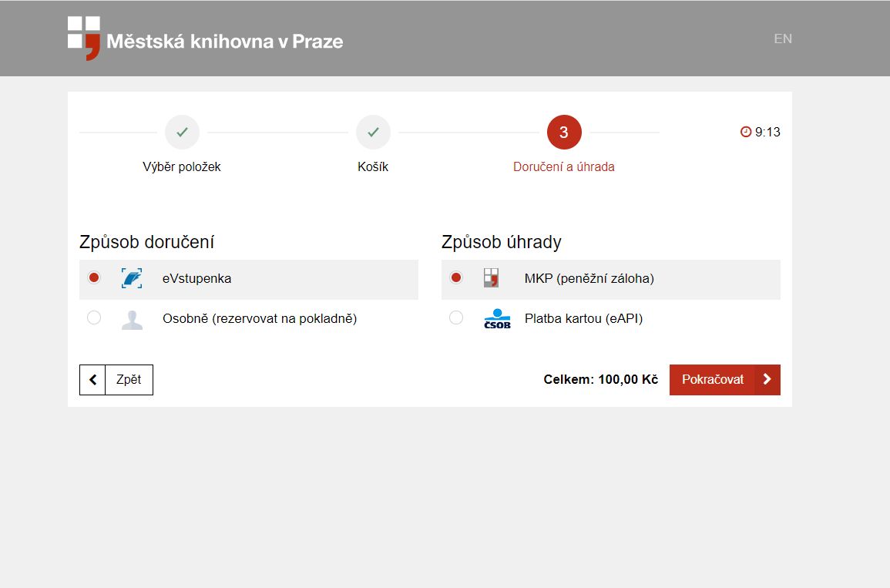Click the Osobně (rezervovat na pokladně) label

260,318
